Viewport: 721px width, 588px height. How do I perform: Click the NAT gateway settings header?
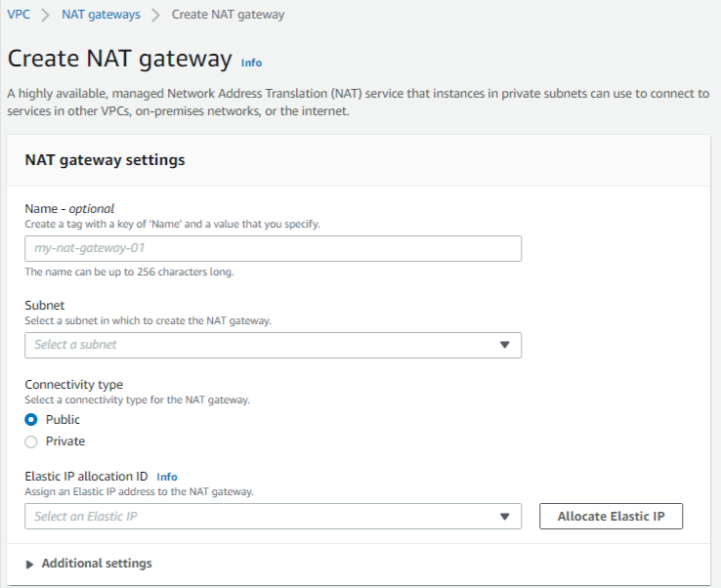tap(105, 160)
